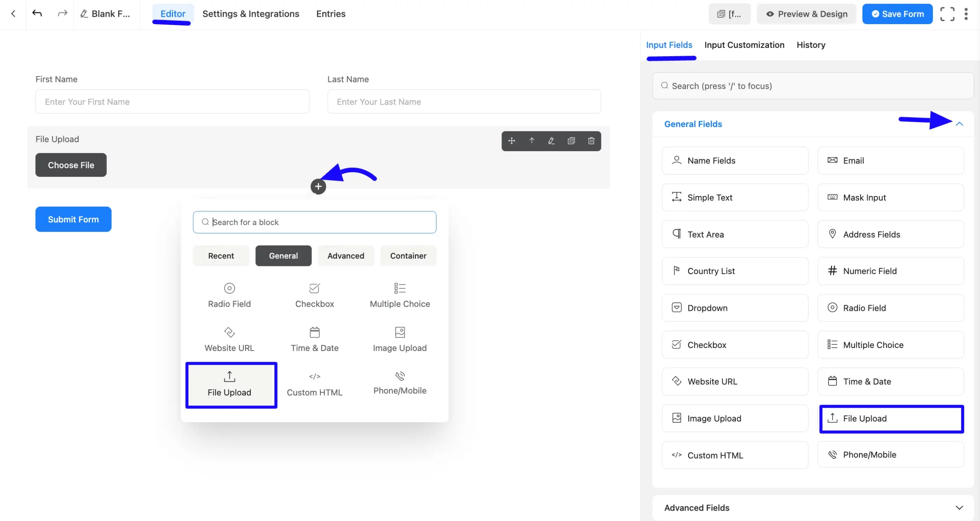Go back with the left chevron

click(13, 14)
